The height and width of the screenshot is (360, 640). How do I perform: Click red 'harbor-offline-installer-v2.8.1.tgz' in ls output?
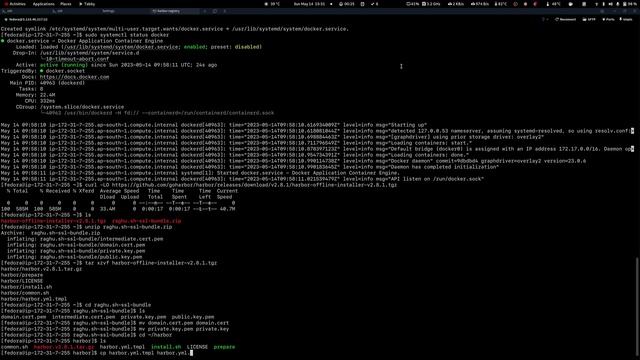coord(53,221)
